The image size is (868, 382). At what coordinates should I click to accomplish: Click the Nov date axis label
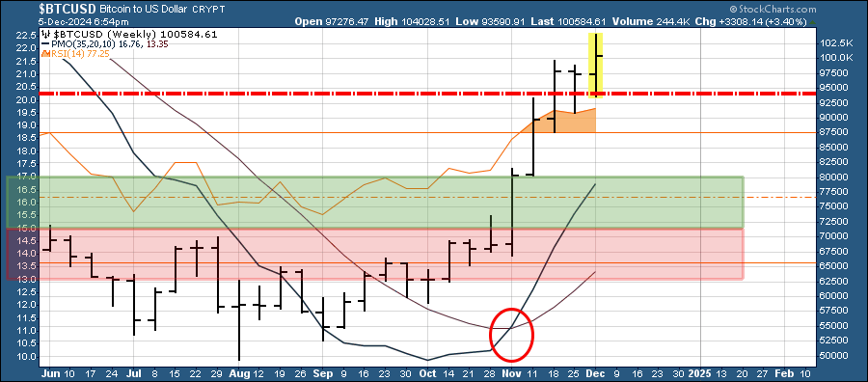[x=511, y=372]
